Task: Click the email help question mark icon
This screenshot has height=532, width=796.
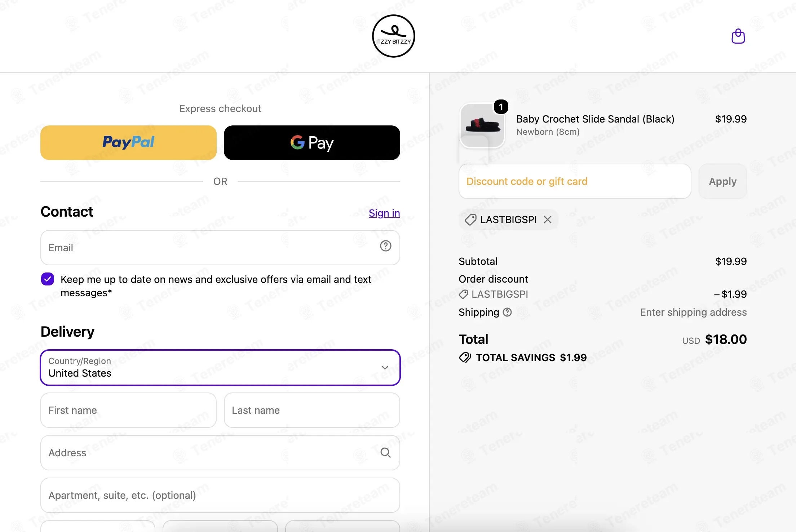Action: tap(385, 246)
